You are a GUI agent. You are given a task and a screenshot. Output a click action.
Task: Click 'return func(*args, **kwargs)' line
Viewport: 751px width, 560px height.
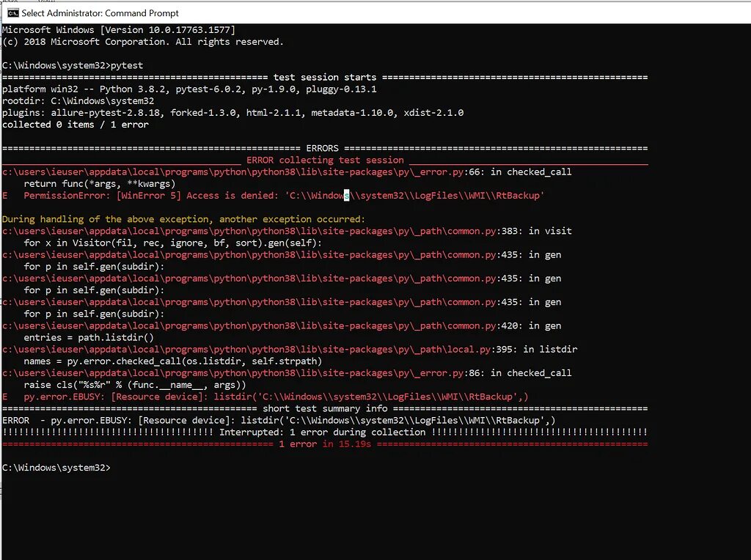pyautogui.click(x=100, y=184)
